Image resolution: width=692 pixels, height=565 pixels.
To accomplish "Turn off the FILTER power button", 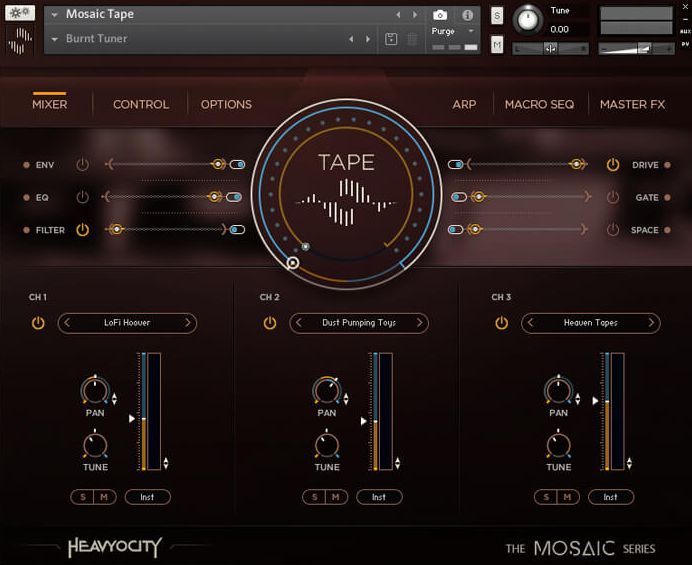I will [83, 230].
